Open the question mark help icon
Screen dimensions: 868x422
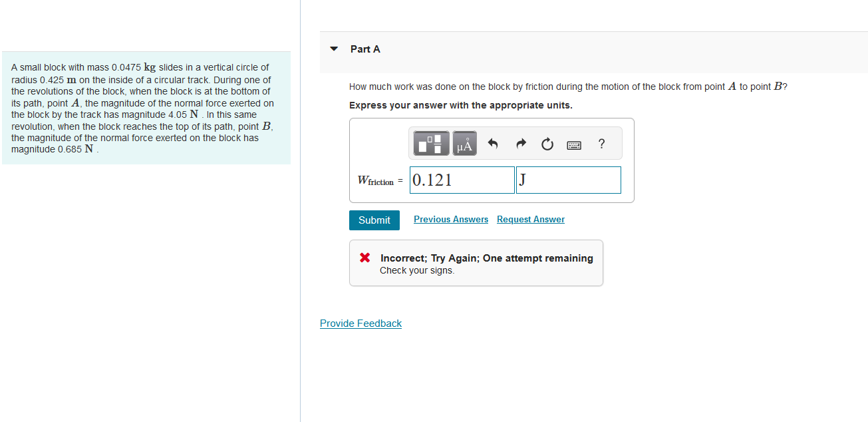[601, 144]
